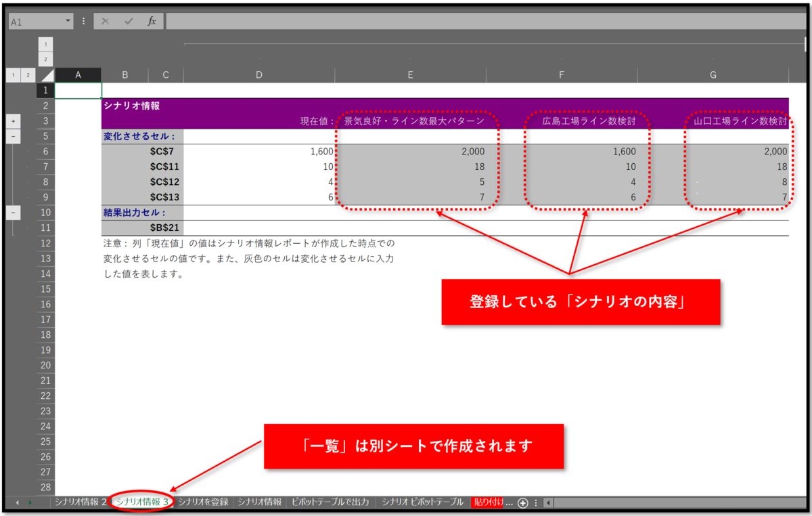
Task: Click the Cancel (X) icon in the formula bar
Action: [x=105, y=20]
